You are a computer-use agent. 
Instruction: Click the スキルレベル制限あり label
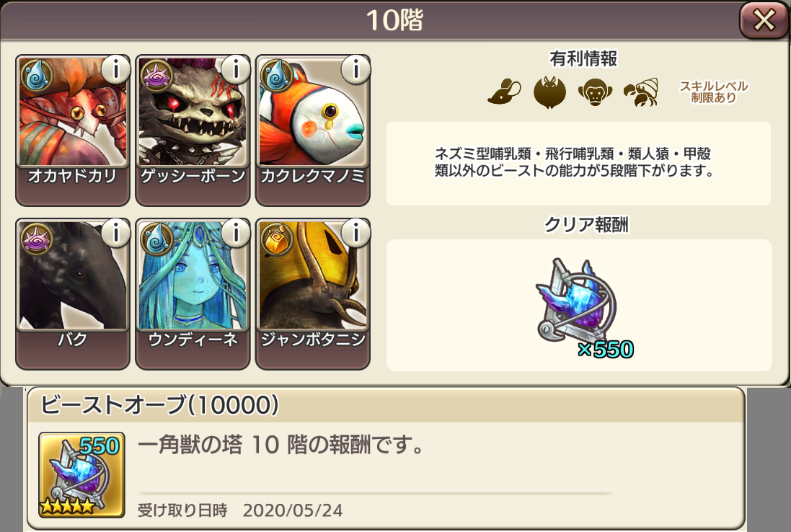[714, 92]
